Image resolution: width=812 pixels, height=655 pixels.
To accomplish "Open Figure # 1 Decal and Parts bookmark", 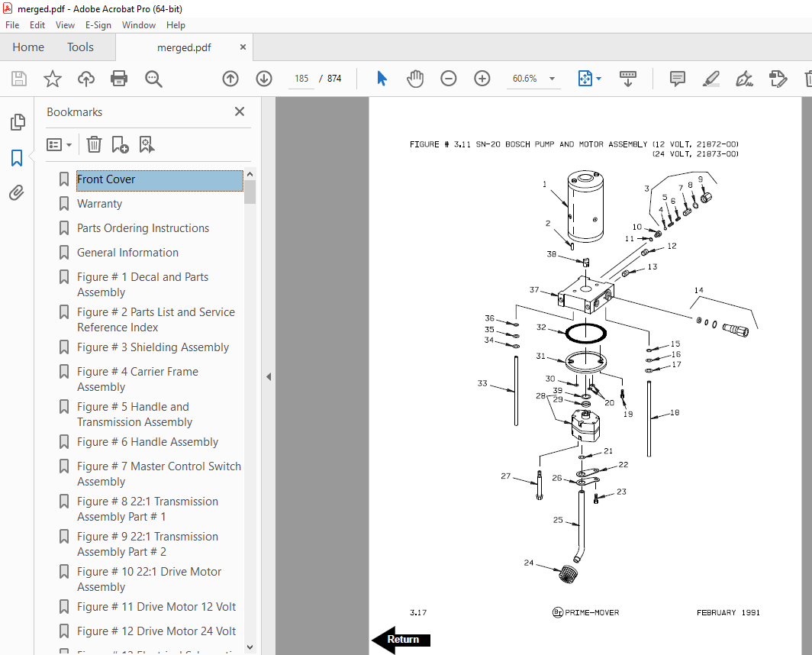I will (143, 285).
